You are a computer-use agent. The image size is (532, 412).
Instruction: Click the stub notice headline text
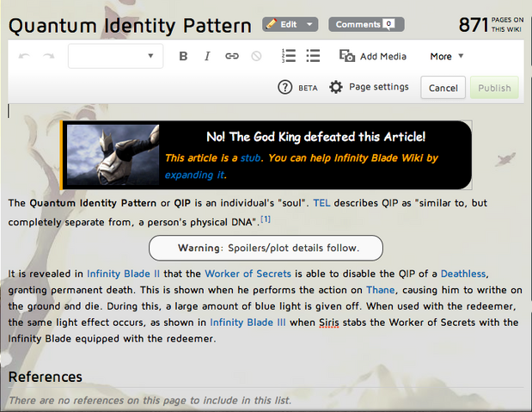[x=315, y=137]
